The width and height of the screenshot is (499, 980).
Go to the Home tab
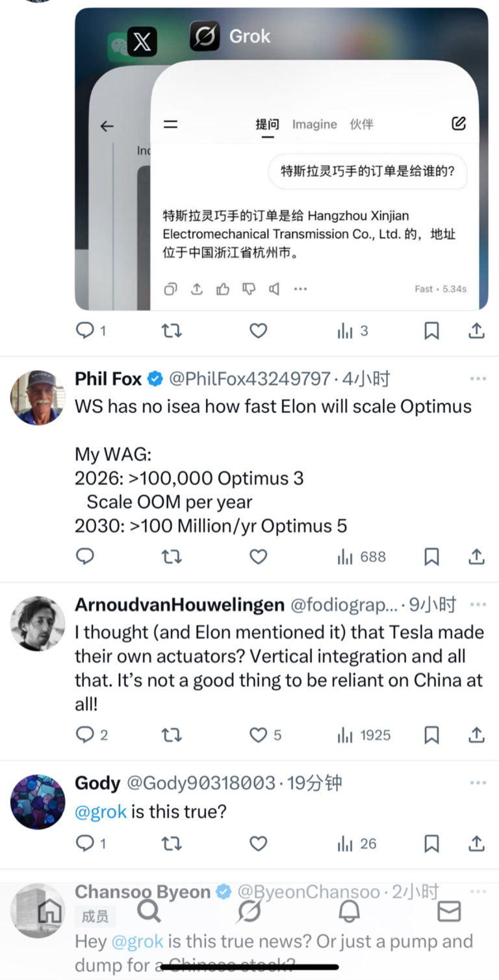[x=49, y=912]
